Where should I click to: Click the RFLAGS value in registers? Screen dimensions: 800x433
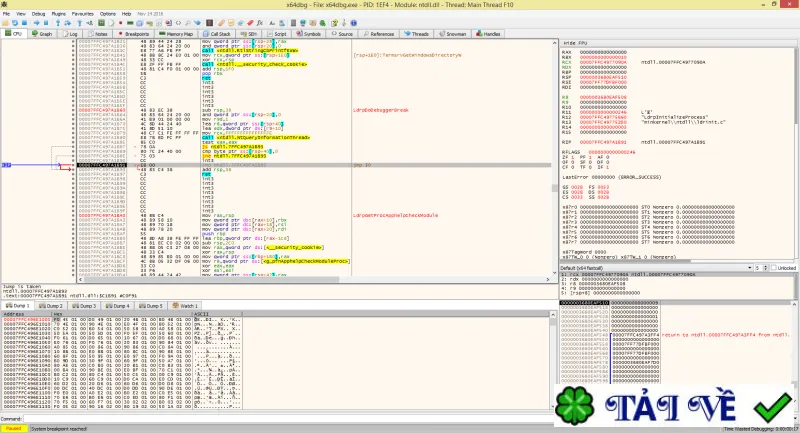(612, 152)
